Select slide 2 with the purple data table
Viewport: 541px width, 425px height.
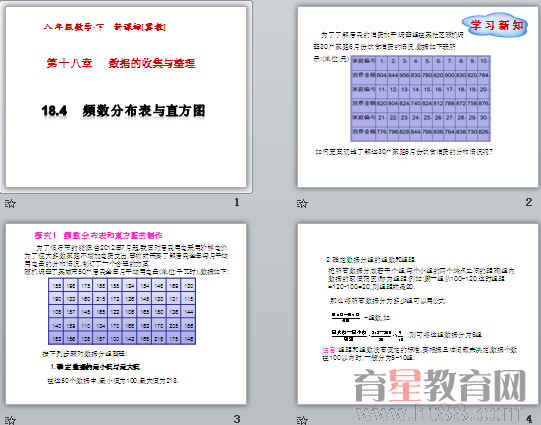(418, 97)
